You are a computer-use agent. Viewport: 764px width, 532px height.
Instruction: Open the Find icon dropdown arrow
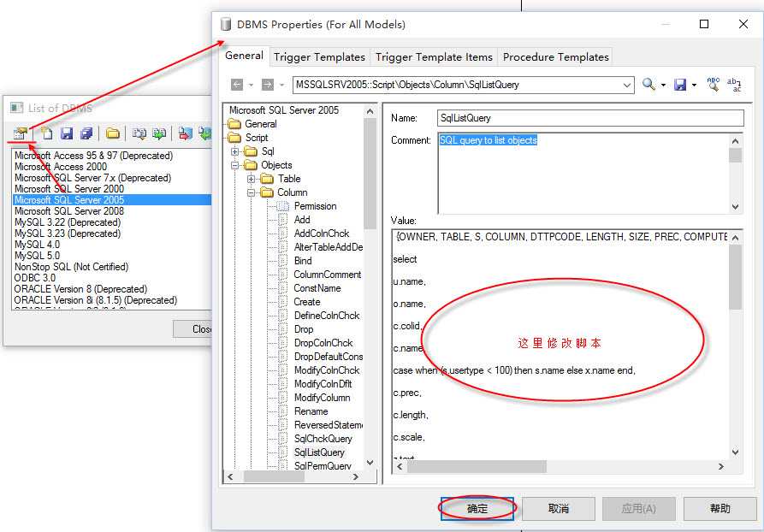pyautogui.click(x=663, y=86)
